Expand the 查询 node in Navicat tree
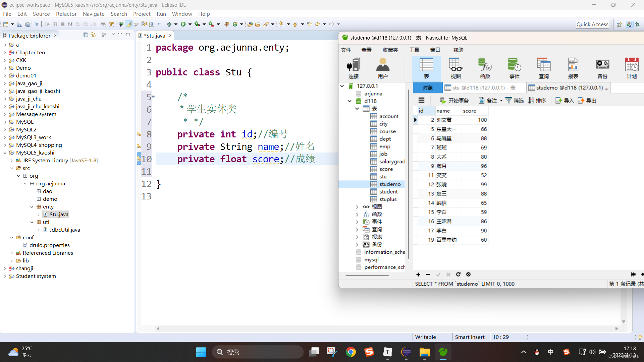This screenshot has width=644, height=362. pos(357,230)
